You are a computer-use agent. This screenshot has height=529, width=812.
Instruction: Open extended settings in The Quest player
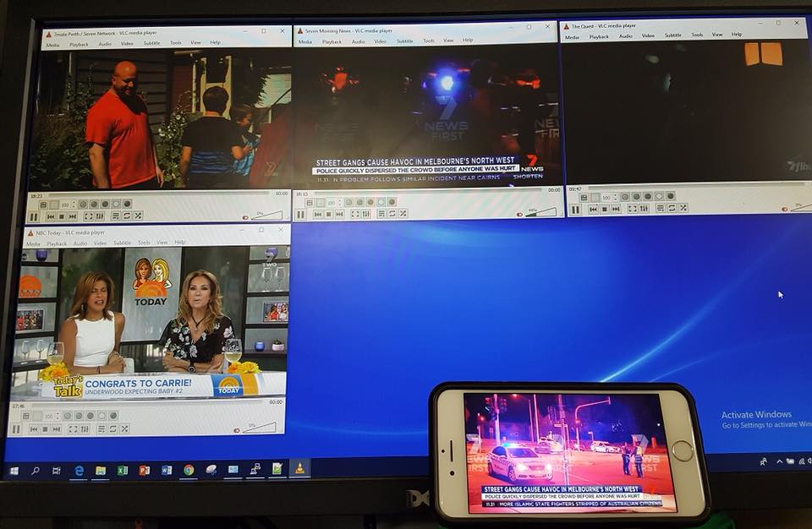pos(645,209)
